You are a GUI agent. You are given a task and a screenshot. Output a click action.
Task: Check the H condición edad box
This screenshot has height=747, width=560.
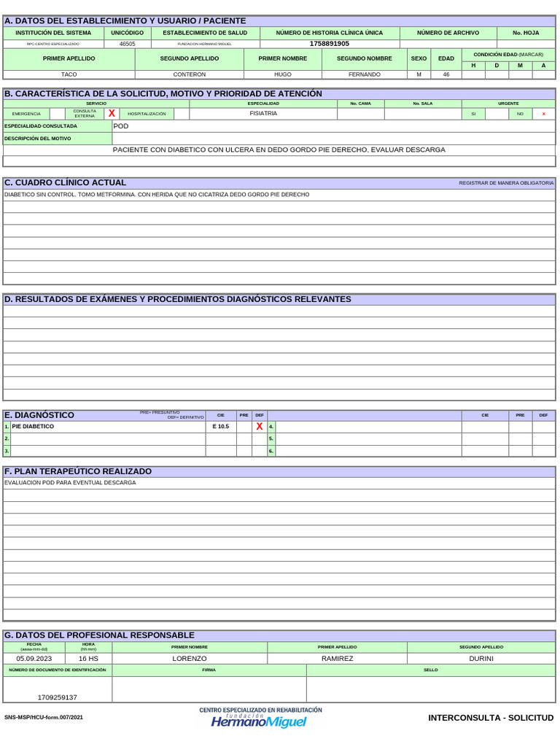(x=473, y=75)
